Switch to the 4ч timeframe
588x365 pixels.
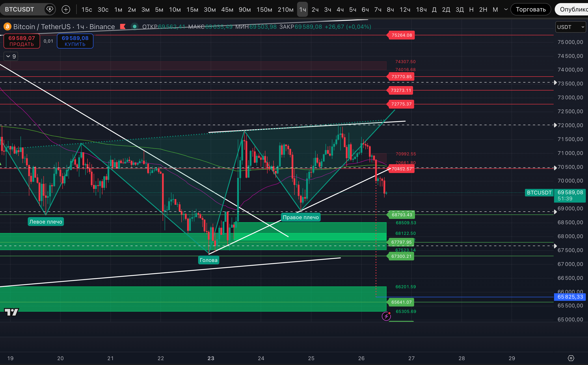point(340,9)
